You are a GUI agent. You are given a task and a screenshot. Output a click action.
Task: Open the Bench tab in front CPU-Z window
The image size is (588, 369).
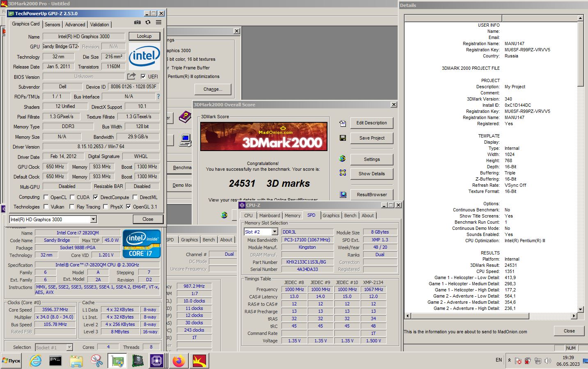pyautogui.click(x=350, y=215)
